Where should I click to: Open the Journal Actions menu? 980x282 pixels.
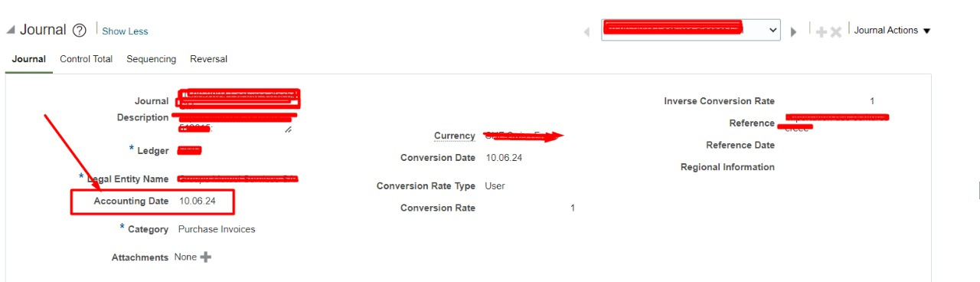(892, 31)
